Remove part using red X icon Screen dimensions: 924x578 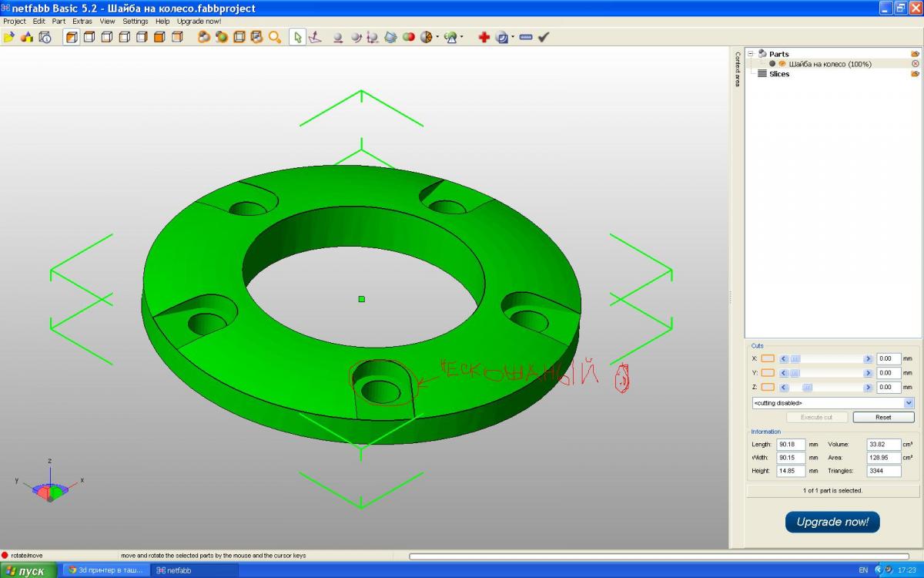point(915,64)
